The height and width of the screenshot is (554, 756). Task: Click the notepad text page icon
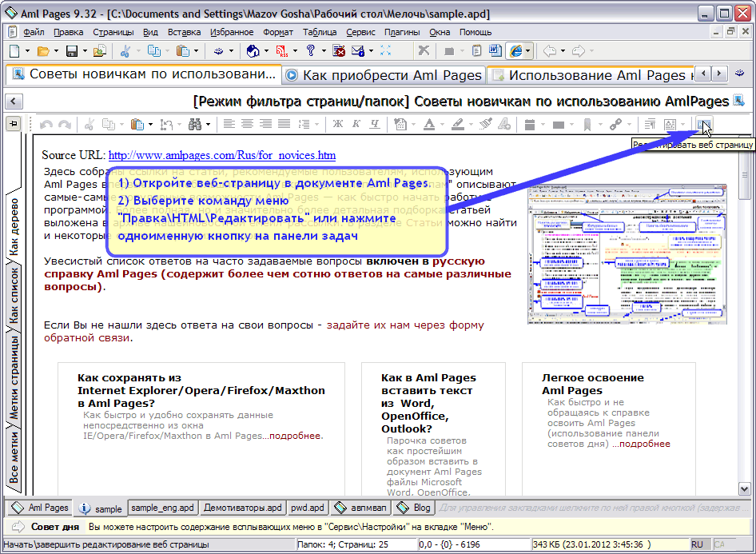coord(476,50)
